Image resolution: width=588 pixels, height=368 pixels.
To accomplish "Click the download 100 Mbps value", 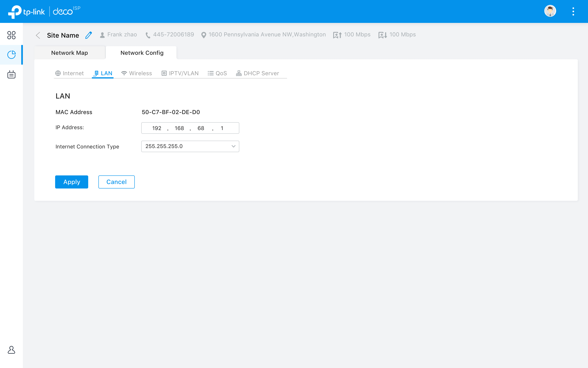I will (403, 35).
